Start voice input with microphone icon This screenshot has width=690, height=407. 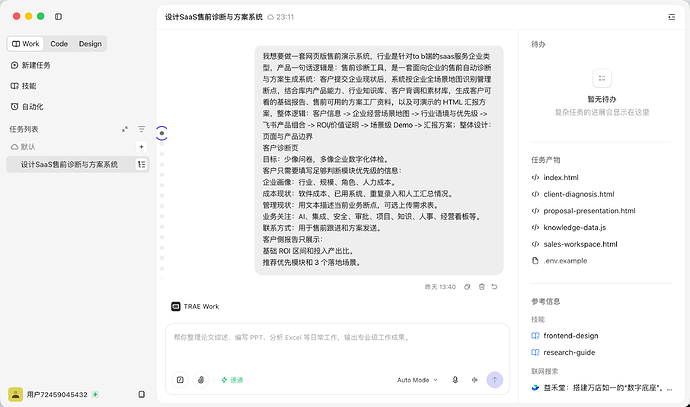coord(455,380)
